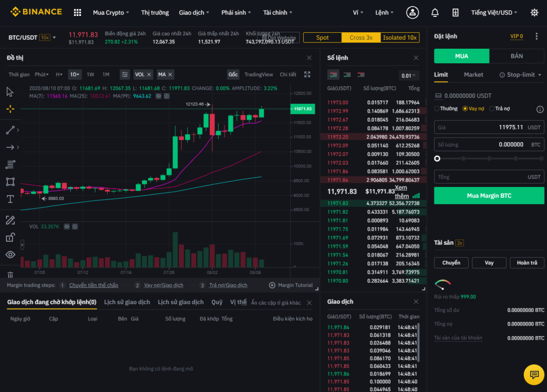This screenshot has width=547, height=392.
Task: Select the text annotation tool
Action: (10, 199)
